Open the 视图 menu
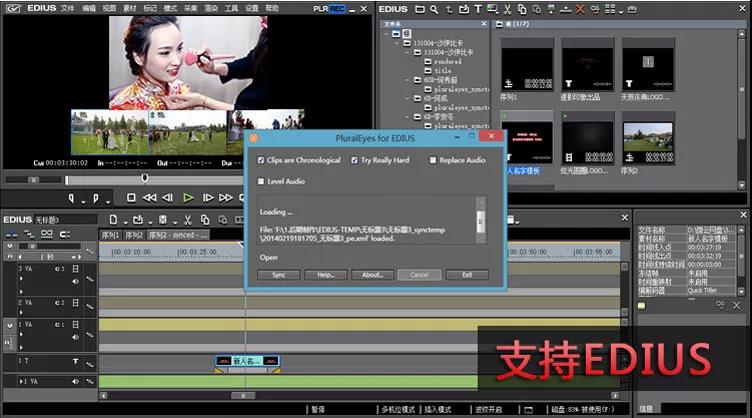The height and width of the screenshot is (418, 752). pyautogui.click(x=109, y=8)
